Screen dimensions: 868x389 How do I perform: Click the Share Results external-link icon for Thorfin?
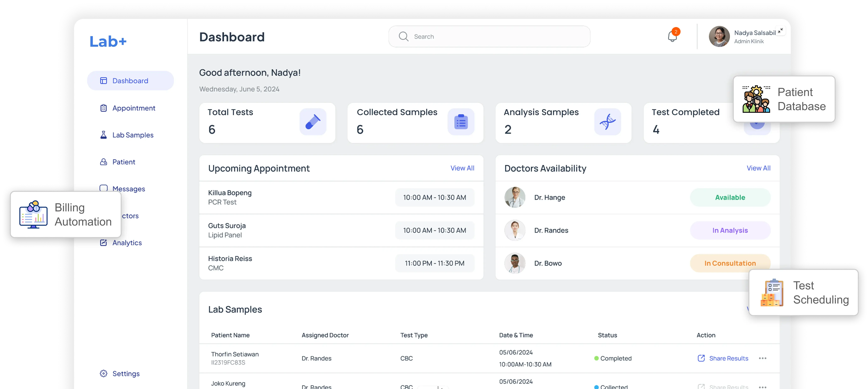[x=701, y=358]
